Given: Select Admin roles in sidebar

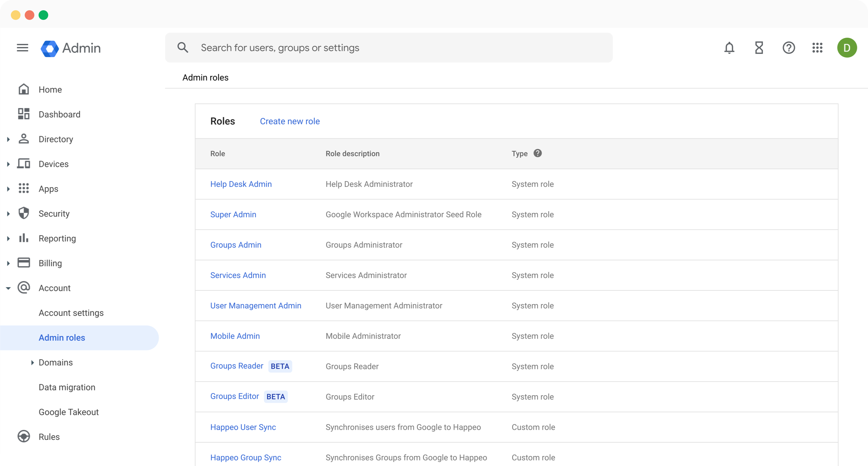Looking at the screenshot, I should point(62,338).
